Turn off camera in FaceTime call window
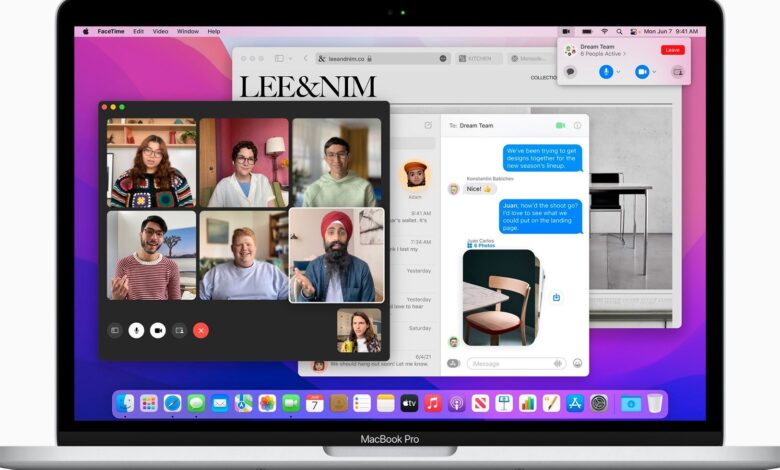780x470 pixels. [158, 330]
